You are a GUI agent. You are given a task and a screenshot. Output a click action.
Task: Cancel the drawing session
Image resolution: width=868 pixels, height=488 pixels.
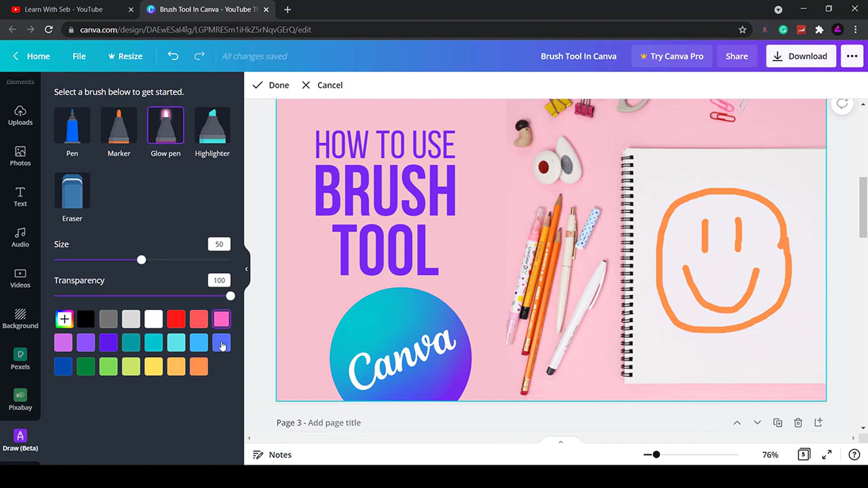[x=322, y=85]
